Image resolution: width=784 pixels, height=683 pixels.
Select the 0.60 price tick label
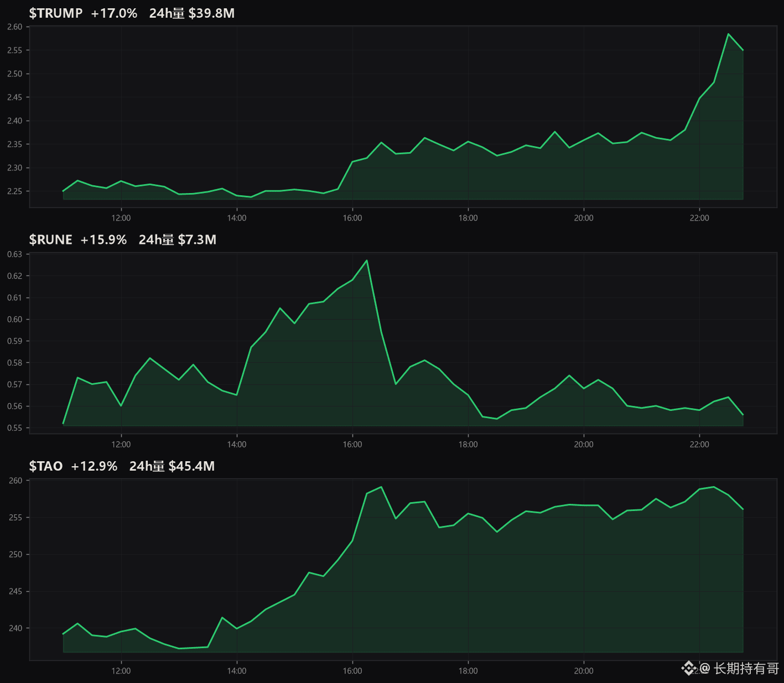coord(15,319)
